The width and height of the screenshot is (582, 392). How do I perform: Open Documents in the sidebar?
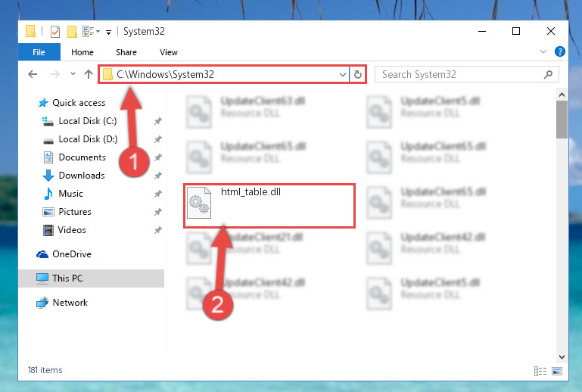[75, 157]
